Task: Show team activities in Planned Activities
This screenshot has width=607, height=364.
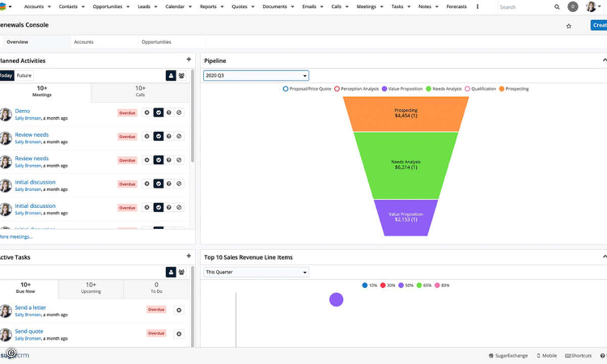Action: (181, 76)
